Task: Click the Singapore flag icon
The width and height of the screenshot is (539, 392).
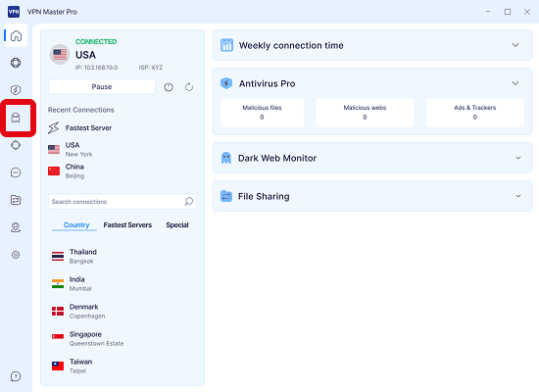Action: point(58,338)
